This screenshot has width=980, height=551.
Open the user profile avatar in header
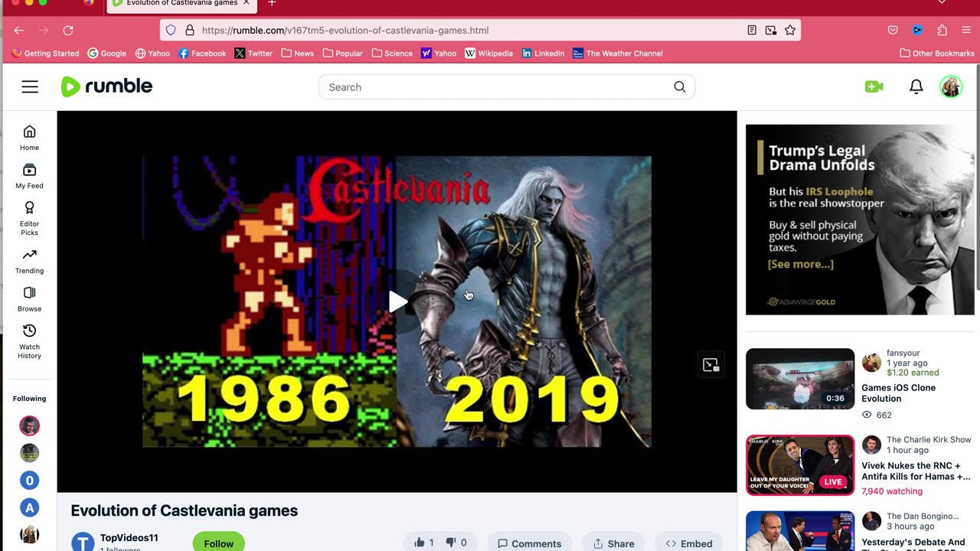[951, 86]
